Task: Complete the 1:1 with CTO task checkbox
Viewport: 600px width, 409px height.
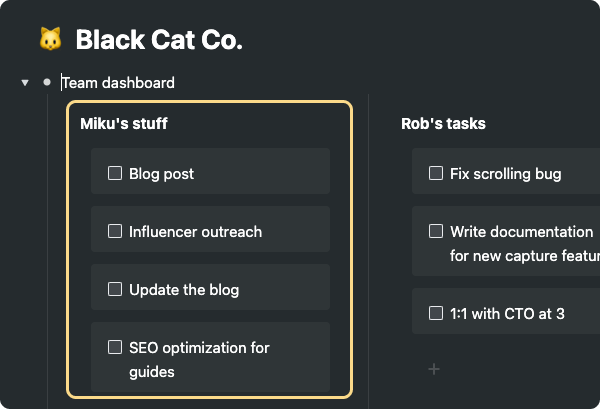Action: click(436, 314)
